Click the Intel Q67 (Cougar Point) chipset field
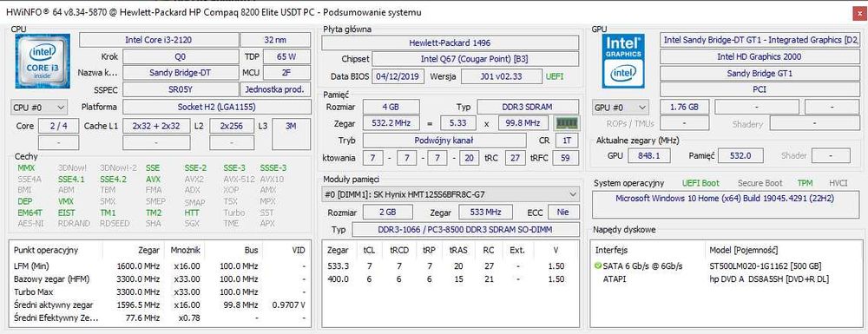The width and height of the screenshot is (868, 334). pos(476,59)
